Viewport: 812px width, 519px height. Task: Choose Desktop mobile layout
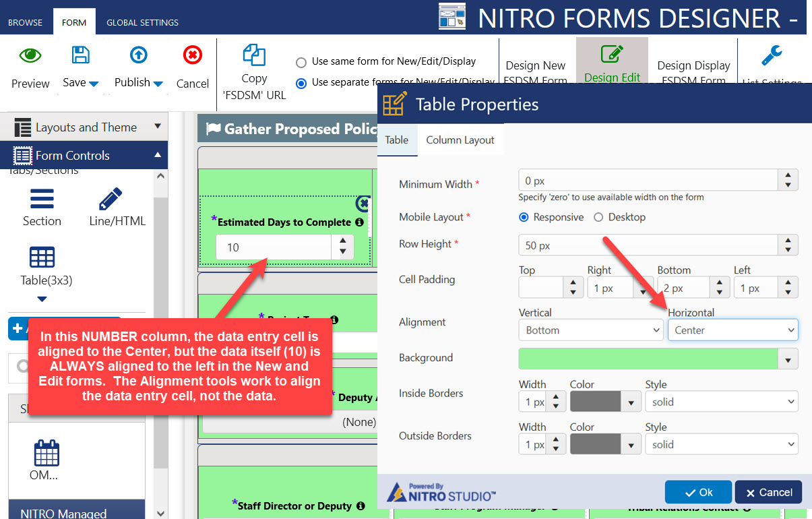[x=598, y=217]
